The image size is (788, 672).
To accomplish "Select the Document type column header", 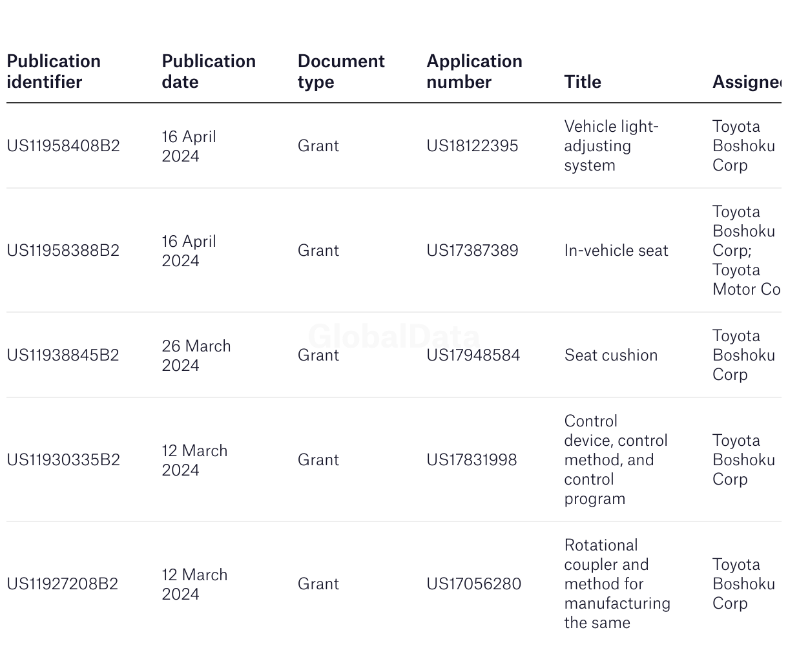I will pos(341,71).
